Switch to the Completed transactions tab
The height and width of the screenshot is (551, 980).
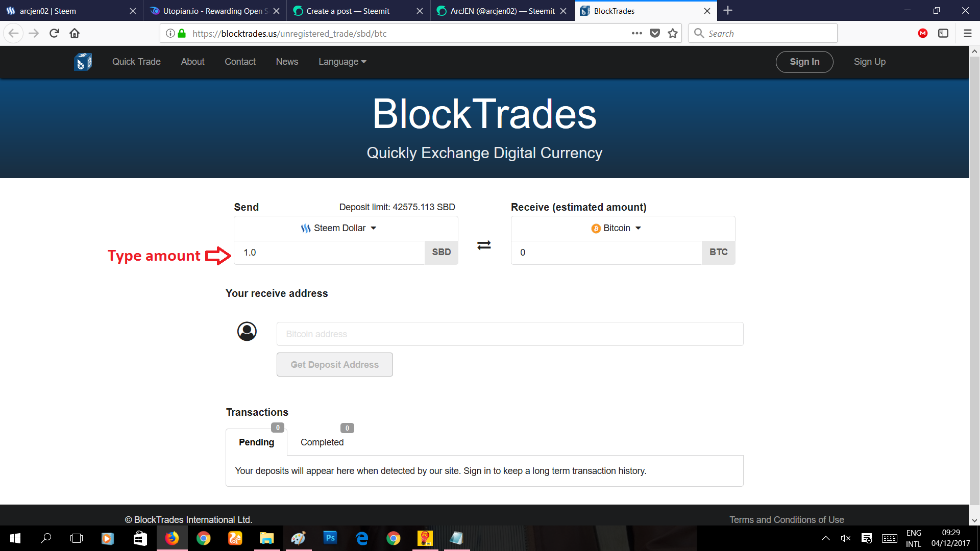point(322,442)
